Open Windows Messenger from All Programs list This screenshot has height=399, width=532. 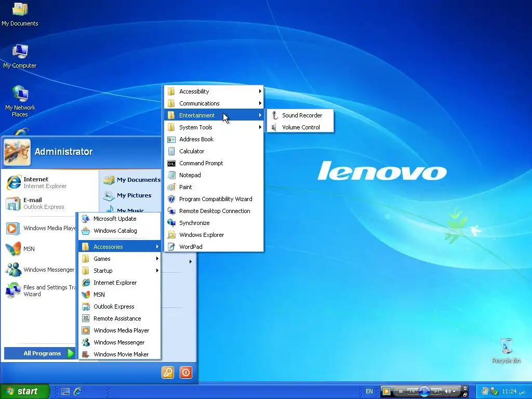click(x=119, y=342)
